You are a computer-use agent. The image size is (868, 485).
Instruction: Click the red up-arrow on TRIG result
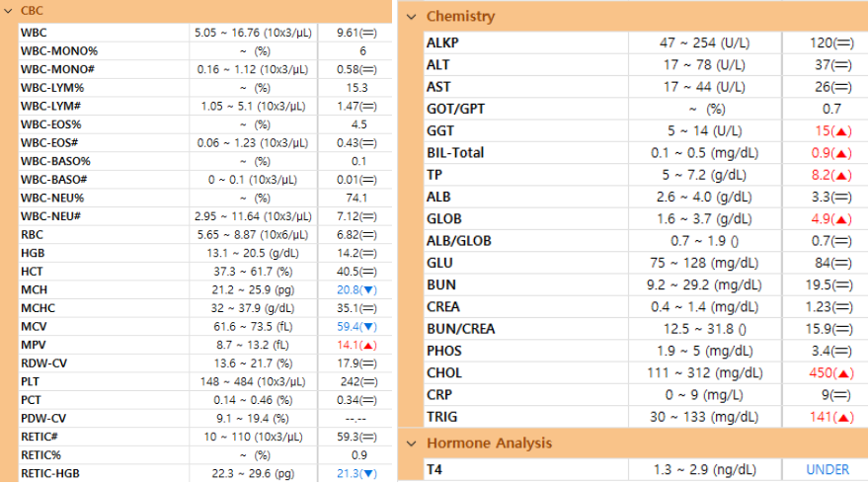pos(843,418)
